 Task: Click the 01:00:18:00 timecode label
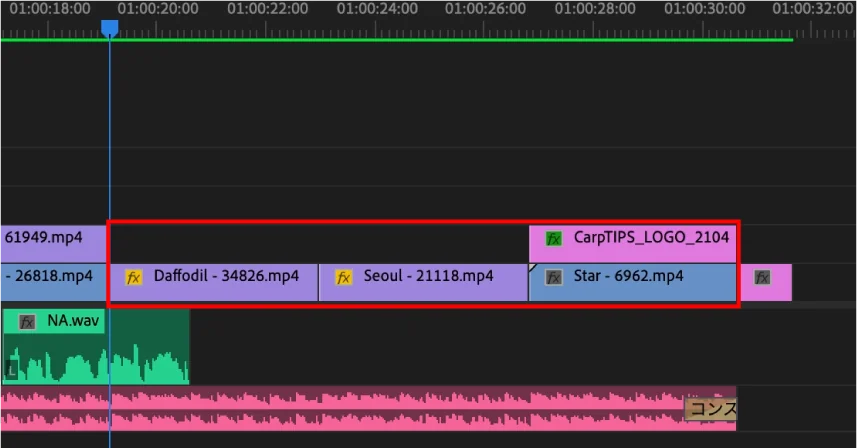(x=50, y=9)
